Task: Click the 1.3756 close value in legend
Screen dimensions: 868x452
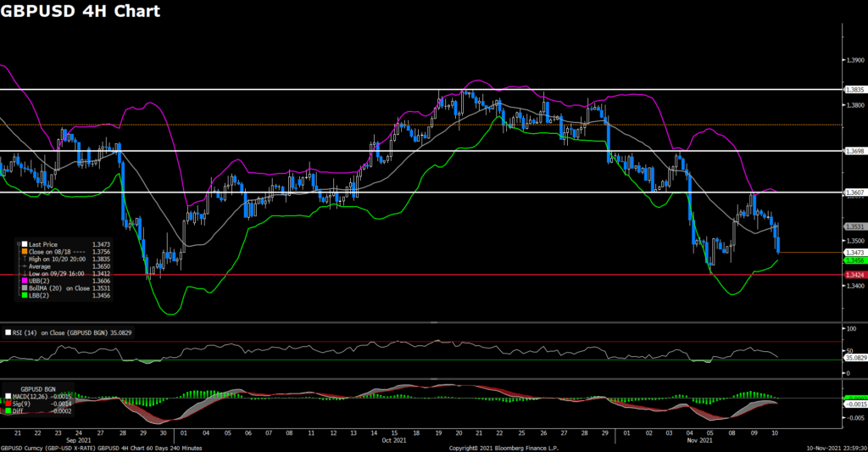Action: click(102, 252)
